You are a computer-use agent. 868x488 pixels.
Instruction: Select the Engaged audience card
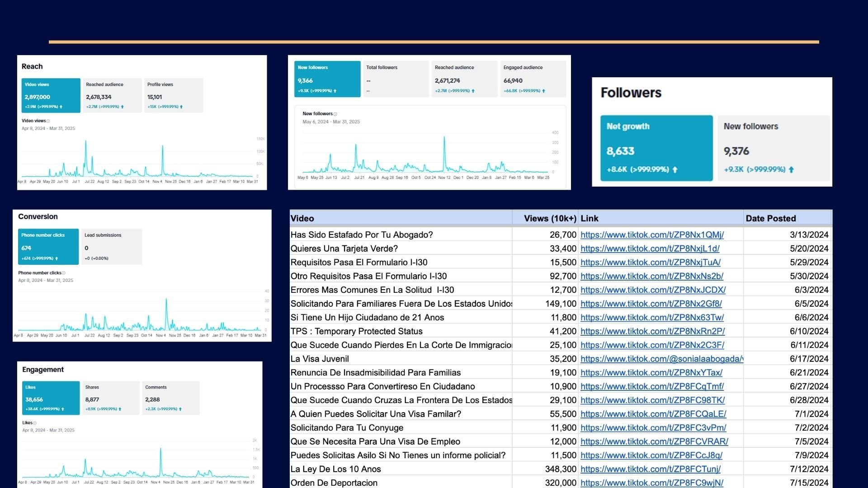tap(533, 79)
